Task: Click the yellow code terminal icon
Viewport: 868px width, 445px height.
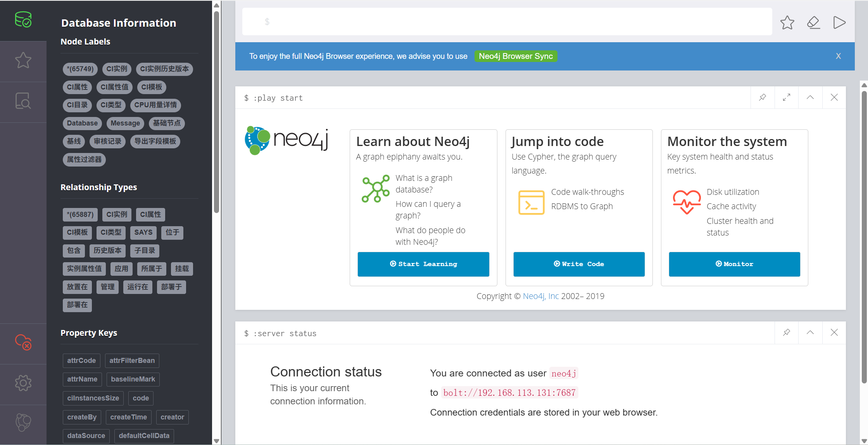Action: pos(531,203)
